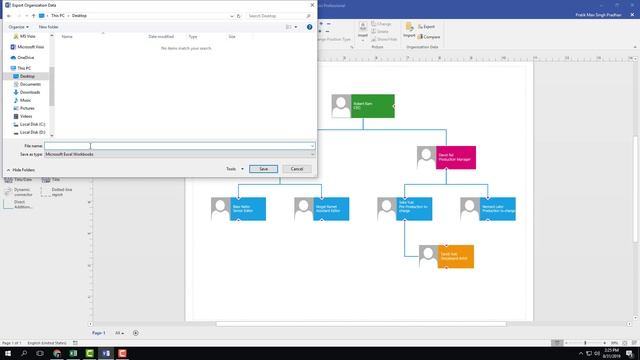640x360 pixels.
Task: Close the Export Organization Data dialog
Action: (312, 5)
